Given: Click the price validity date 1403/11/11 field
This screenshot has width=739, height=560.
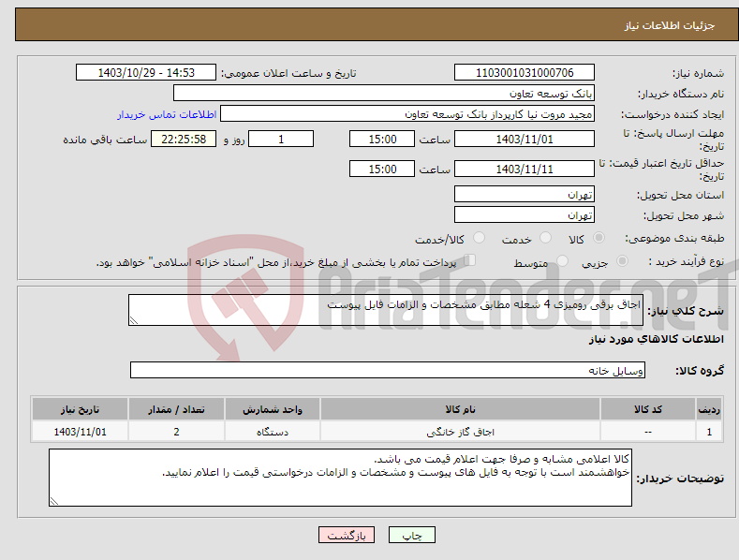Looking at the screenshot, I should click(x=525, y=169).
